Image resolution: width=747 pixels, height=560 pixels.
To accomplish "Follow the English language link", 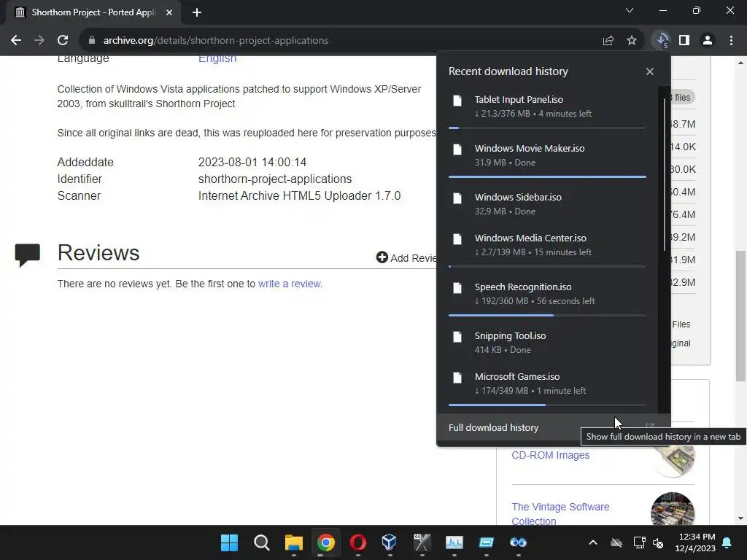I will 217,58.
